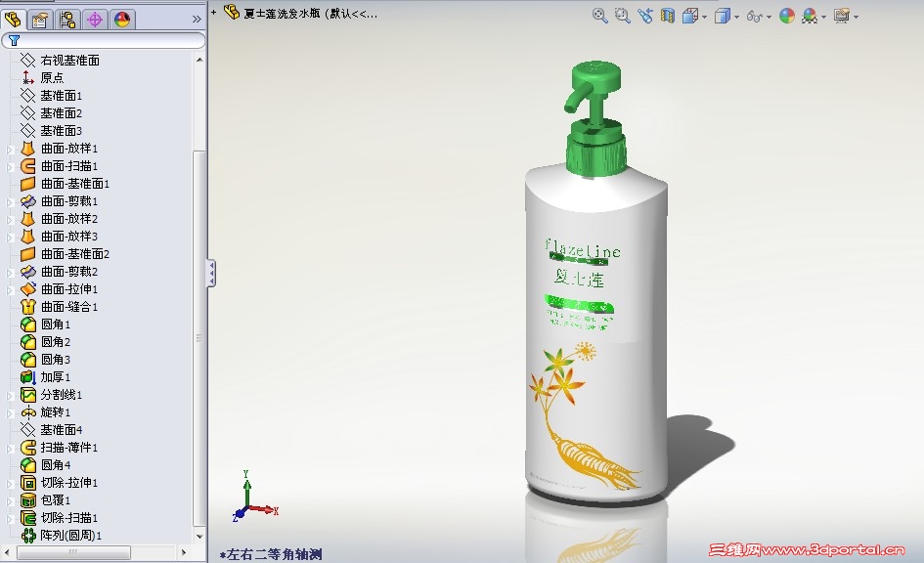The image size is (924, 563).
Task: Click the Apply Scene icon
Action: point(810,16)
